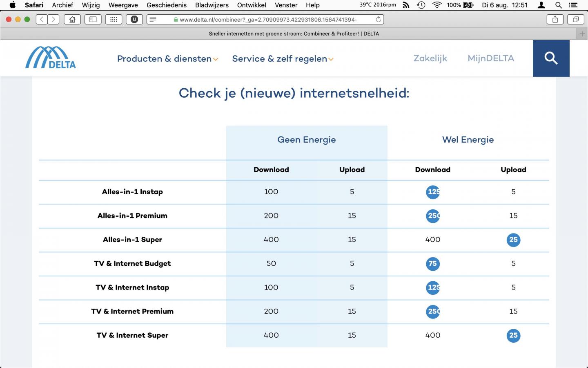The height and width of the screenshot is (368, 588).
Task: Click Alles-in-1 Super row label
Action: pyautogui.click(x=132, y=240)
